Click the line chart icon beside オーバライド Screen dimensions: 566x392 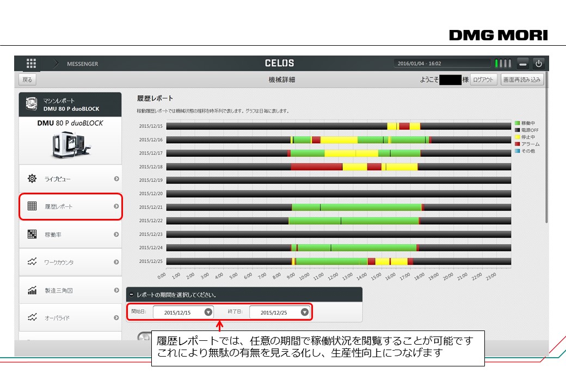(32, 317)
